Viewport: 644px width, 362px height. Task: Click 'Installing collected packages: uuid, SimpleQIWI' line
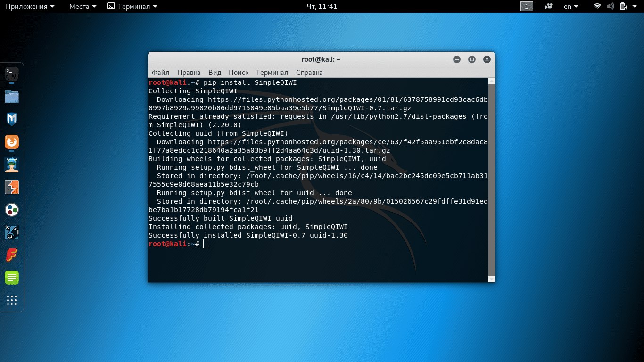[248, 227]
